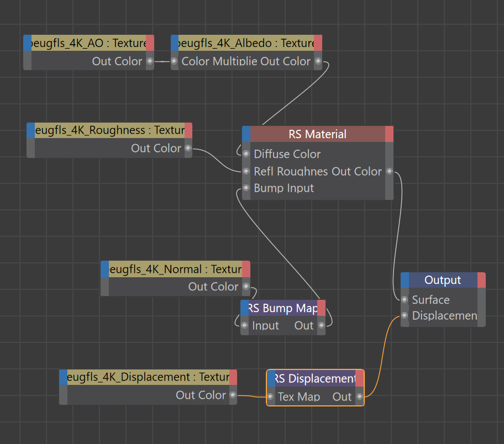
Task: Click the Out Color port on the Roughness node
Action: point(187,148)
